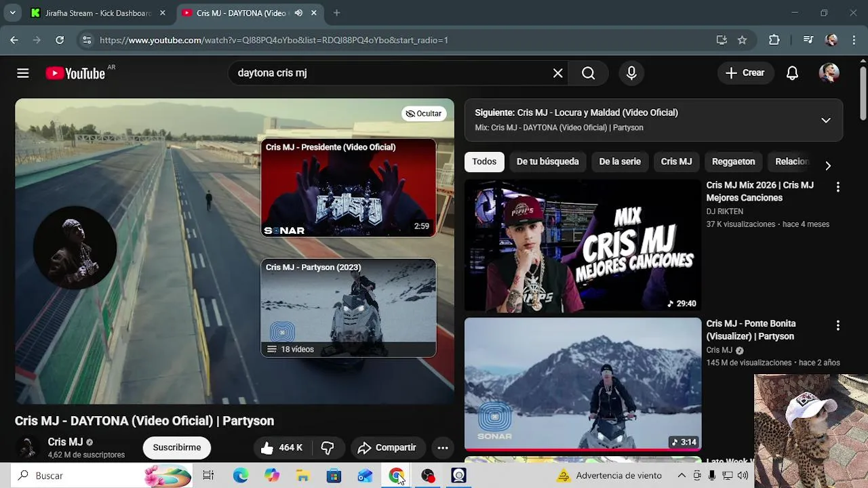868x488 pixels.
Task: Open the notifications bell
Action: (792, 73)
